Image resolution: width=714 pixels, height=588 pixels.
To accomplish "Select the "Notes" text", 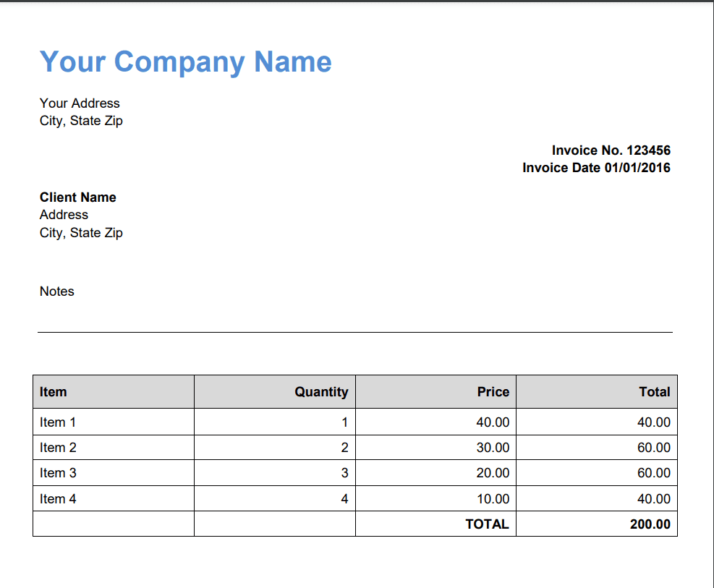I will (56, 291).
